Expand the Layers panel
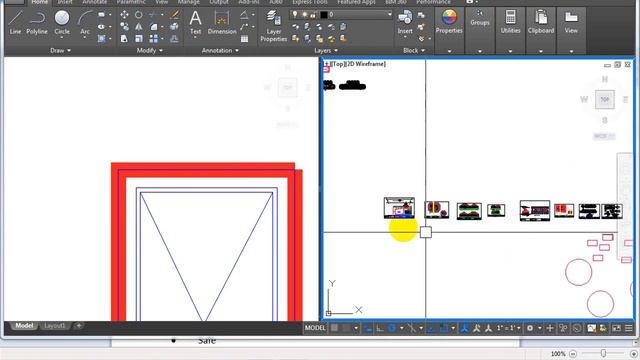Viewport: 640px width, 360px height. click(326, 50)
